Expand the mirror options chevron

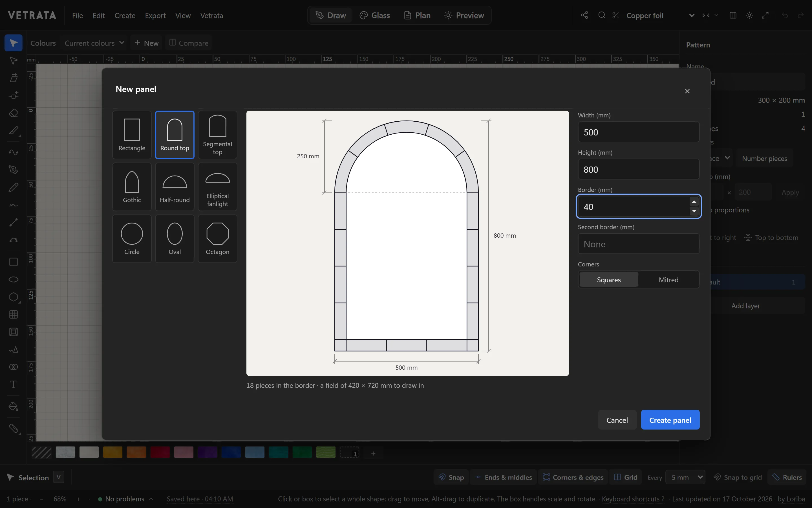[x=716, y=15]
